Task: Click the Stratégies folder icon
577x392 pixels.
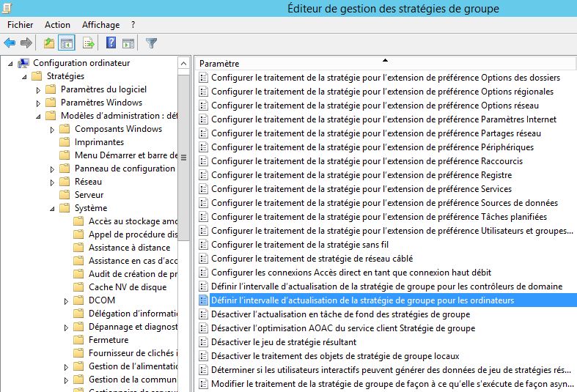Action: 37,76
